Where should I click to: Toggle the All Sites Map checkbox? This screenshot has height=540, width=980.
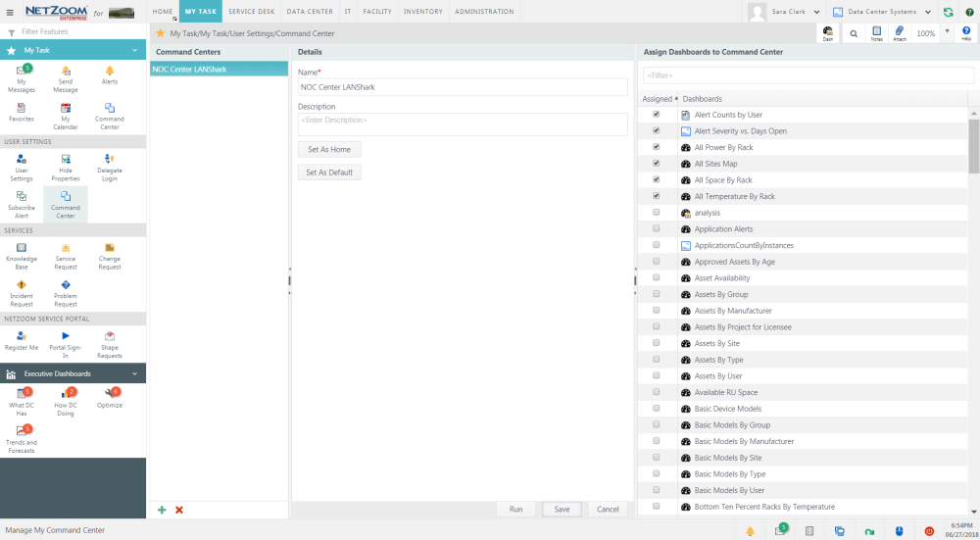pyautogui.click(x=656, y=164)
